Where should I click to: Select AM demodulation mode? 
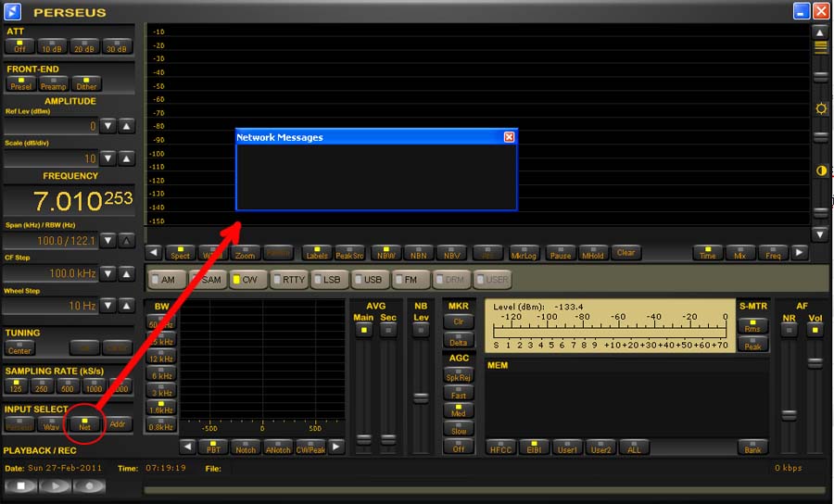click(x=167, y=280)
